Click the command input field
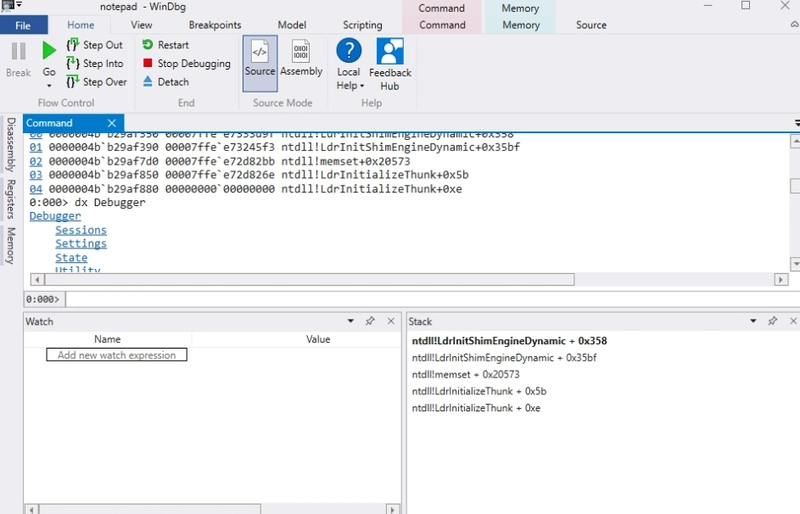This screenshot has height=514, width=800. [x=431, y=299]
